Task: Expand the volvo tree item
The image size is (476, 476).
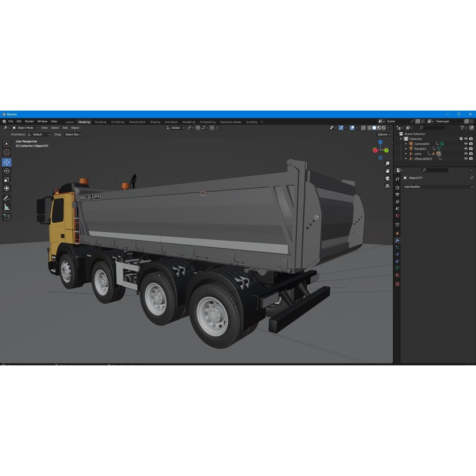Action: point(406,154)
